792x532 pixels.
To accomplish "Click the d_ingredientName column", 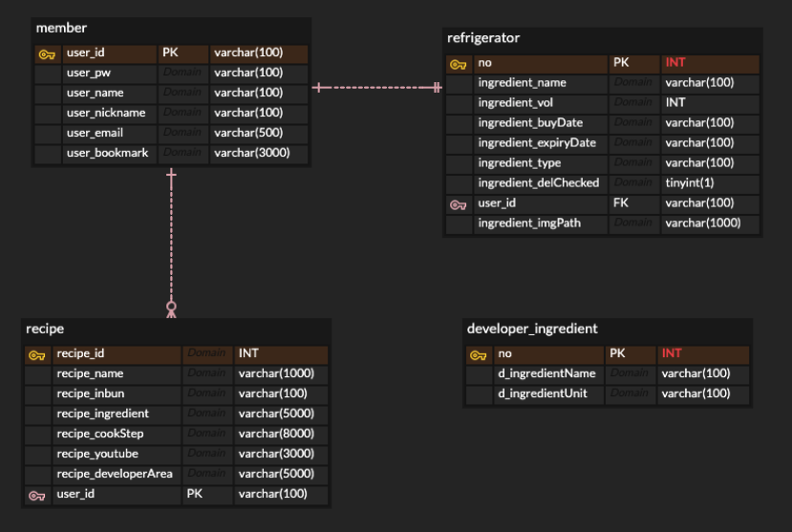I will 547,373.
